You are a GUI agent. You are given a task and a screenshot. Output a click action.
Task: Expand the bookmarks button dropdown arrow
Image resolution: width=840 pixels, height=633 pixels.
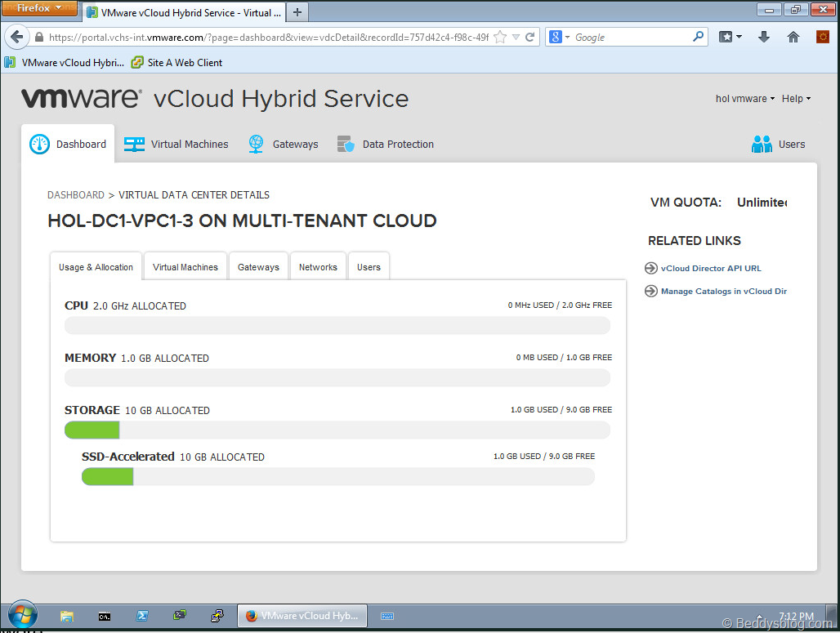[739, 37]
